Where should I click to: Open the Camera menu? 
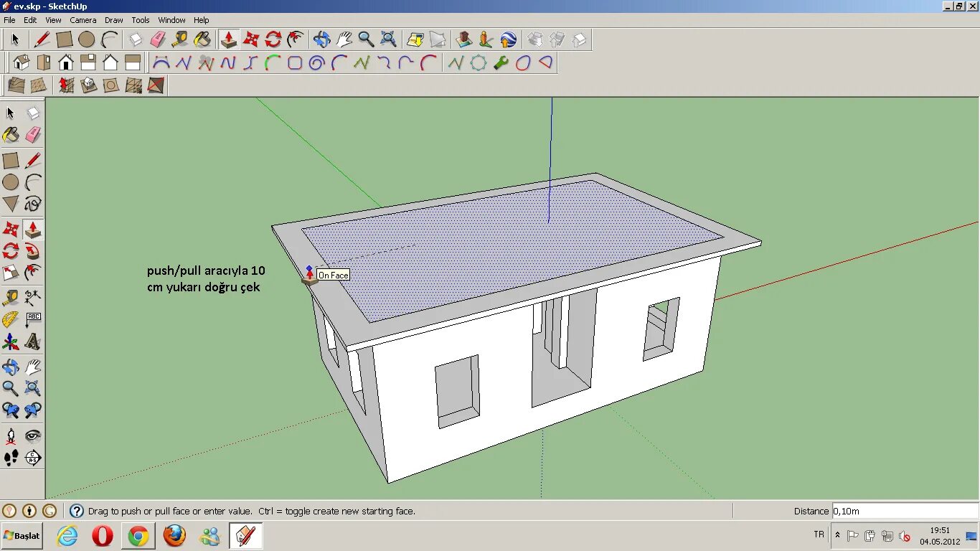click(x=83, y=20)
